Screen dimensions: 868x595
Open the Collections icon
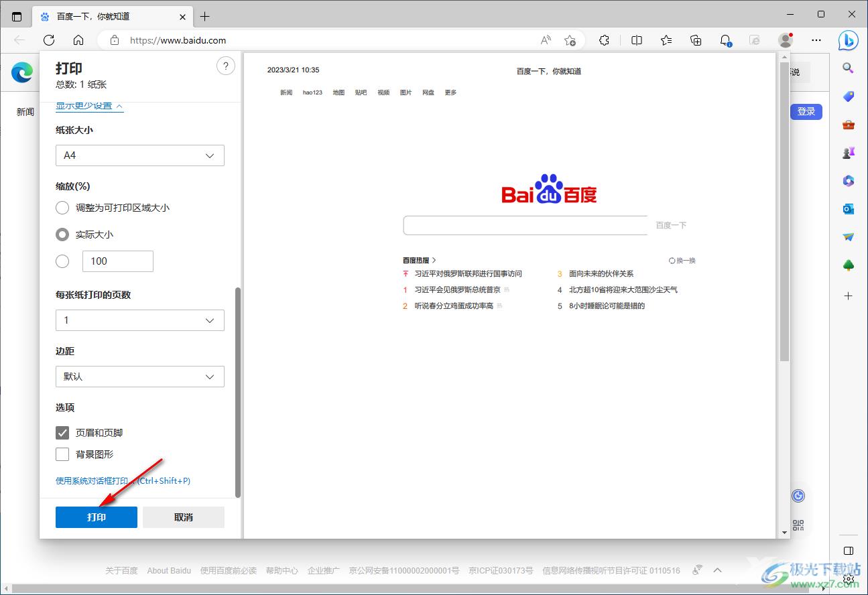pos(696,40)
